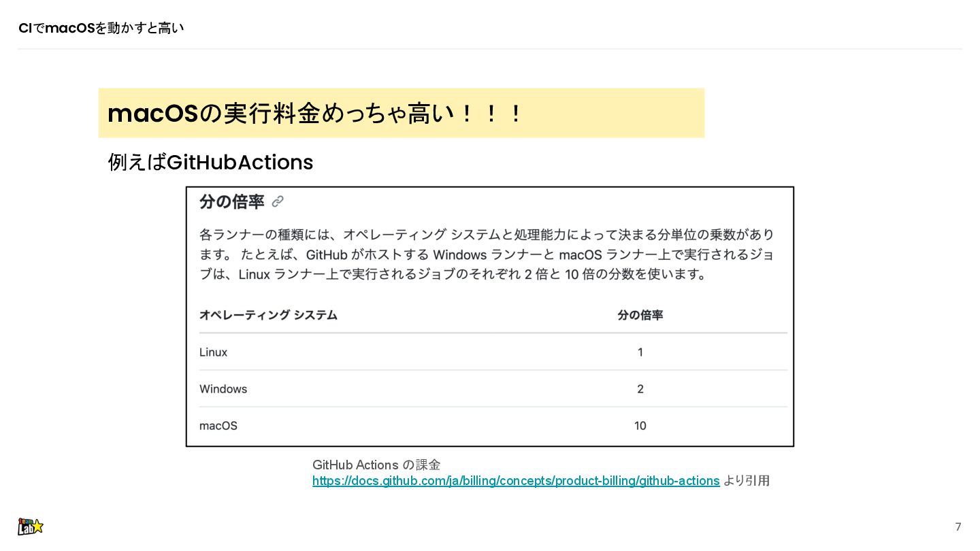The height and width of the screenshot is (551, 980).
Task: Click the multiplier value 1 for Linux
Action: (x=640, y=352)
